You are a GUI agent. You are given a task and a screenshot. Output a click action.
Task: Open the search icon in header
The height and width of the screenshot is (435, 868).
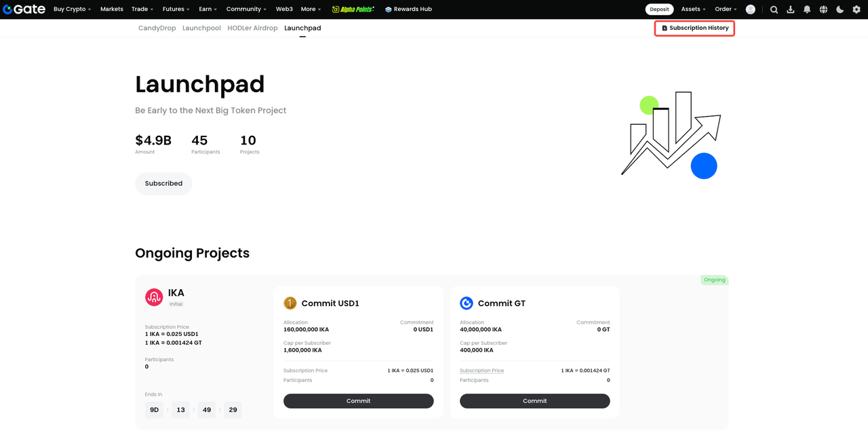tap(774, 10)
